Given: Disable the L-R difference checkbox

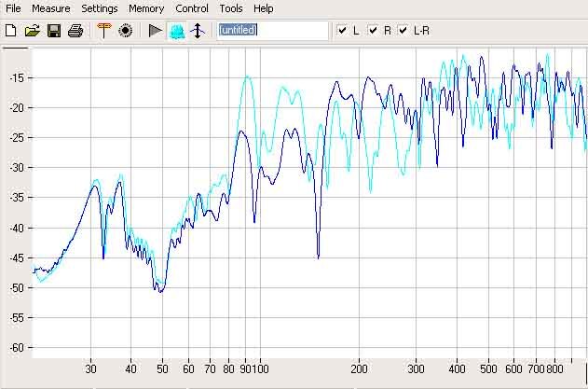Looking at the screenshot, I should [403, 31].
